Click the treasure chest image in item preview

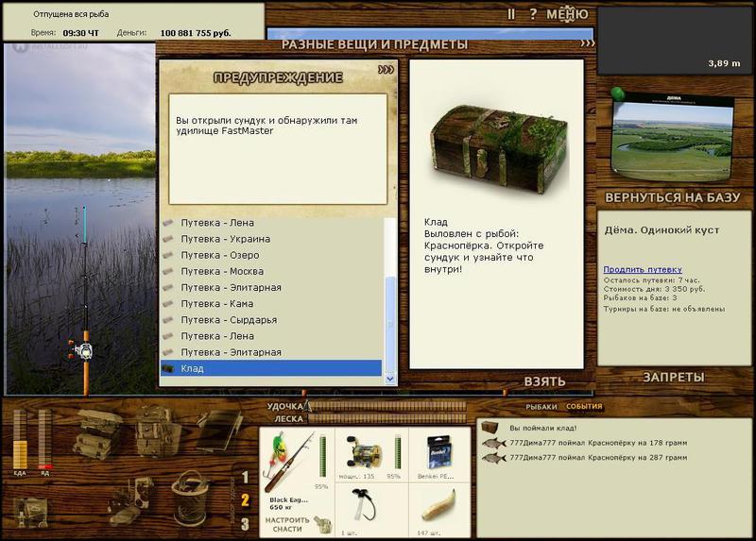(x=498, y=149)
